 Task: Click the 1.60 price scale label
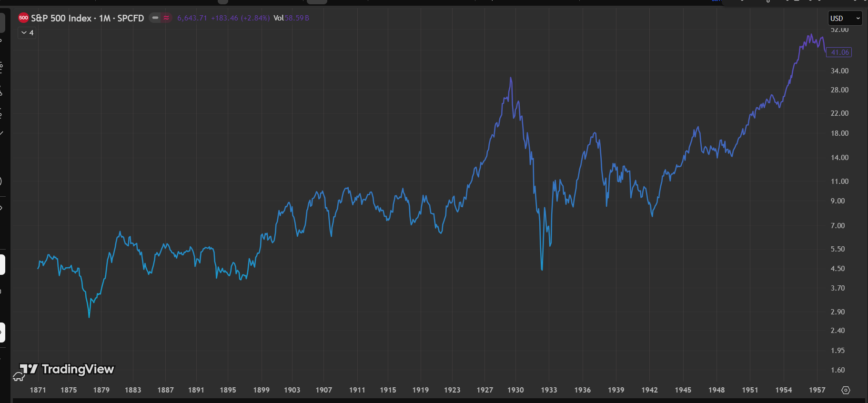(838, 370)
